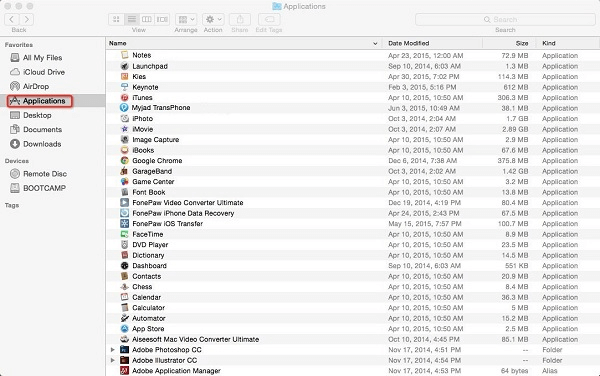Click the Dictionary icon
600x376 pixels.
[124, 255]
